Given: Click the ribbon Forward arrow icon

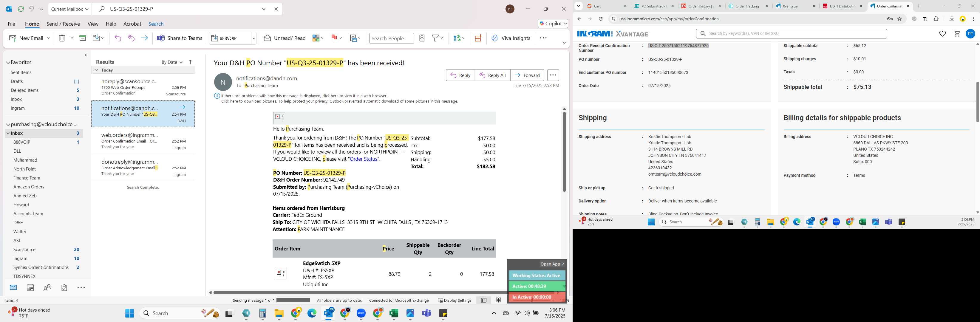Looking at the screenshot, I should (x=144, y=38).
